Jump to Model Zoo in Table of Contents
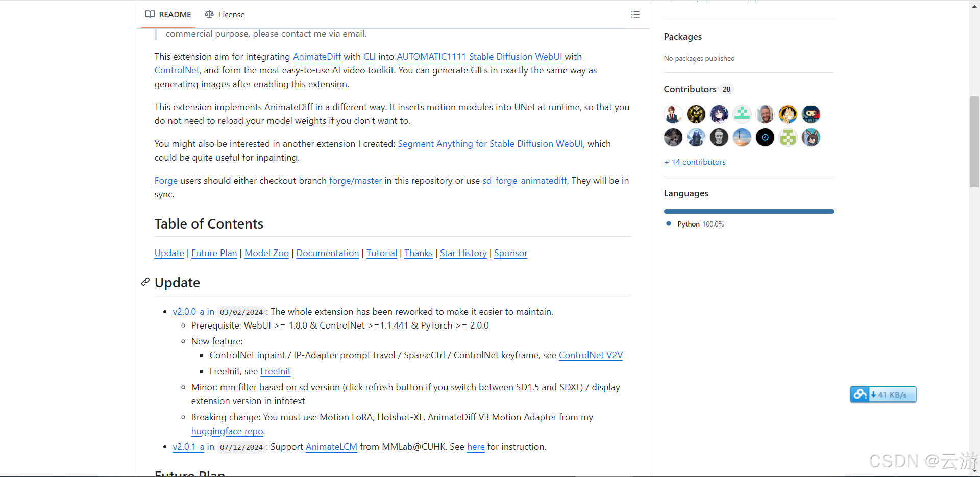 click(267, 253)
